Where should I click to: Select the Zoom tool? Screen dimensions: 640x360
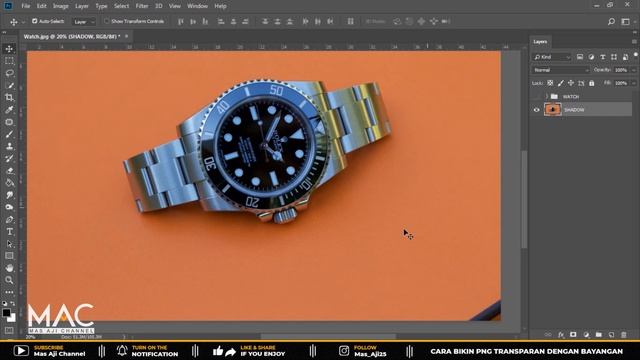point(9,280)
